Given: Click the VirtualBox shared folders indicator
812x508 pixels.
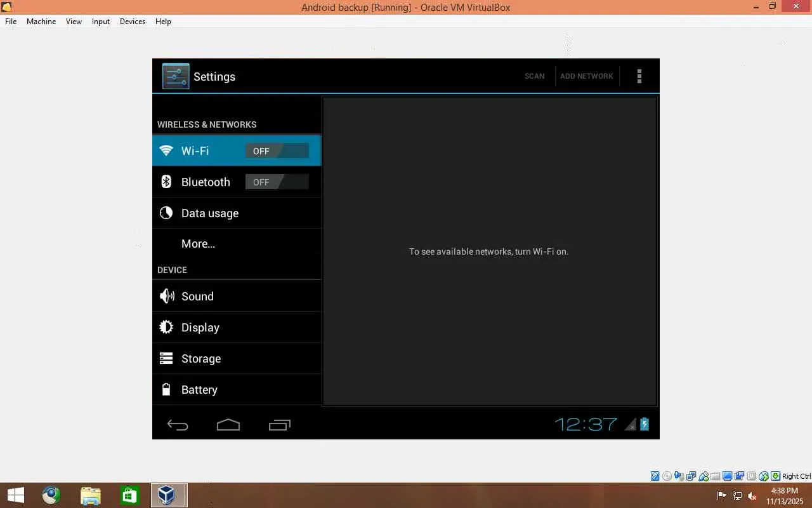Looking at the screenshot, I should (716, 476).
